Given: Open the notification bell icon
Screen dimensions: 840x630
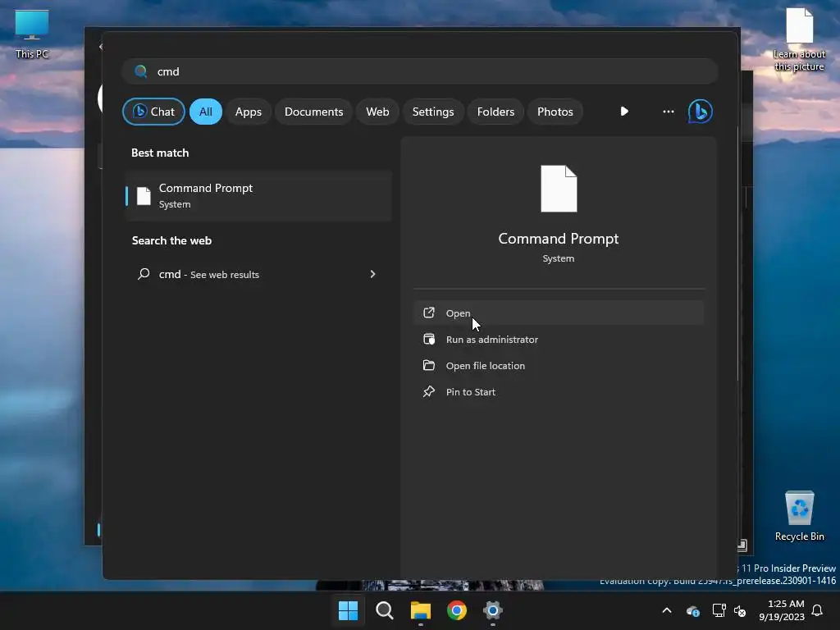Looking at the screenshot, I should click(818, 610).
